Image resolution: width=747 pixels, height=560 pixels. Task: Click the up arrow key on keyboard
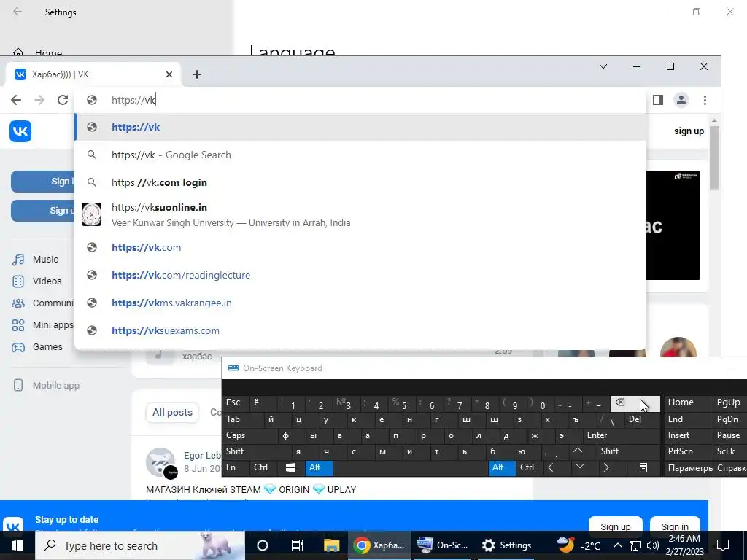[583, 451]
